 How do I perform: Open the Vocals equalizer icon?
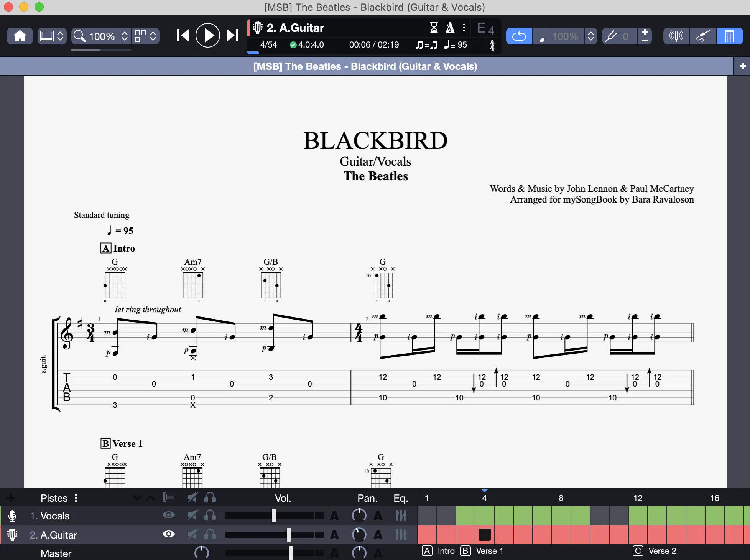pyautogui.click(x=401, y=516)
